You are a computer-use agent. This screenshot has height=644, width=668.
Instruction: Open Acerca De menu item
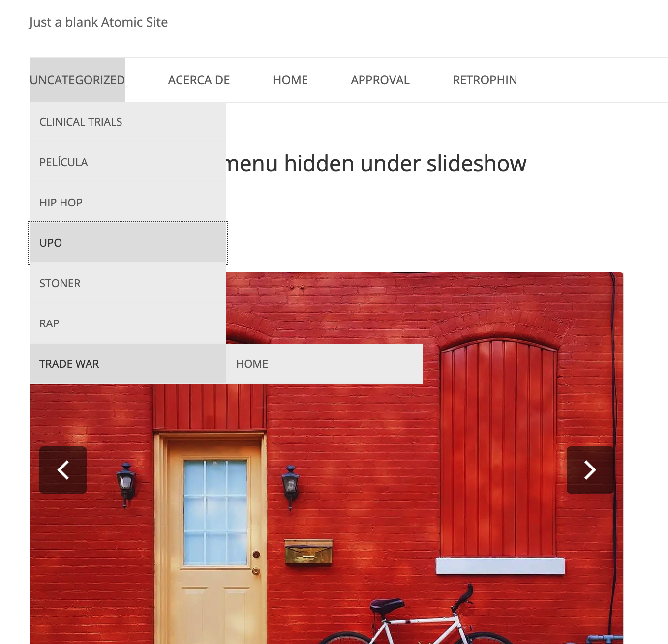point(199,80)
